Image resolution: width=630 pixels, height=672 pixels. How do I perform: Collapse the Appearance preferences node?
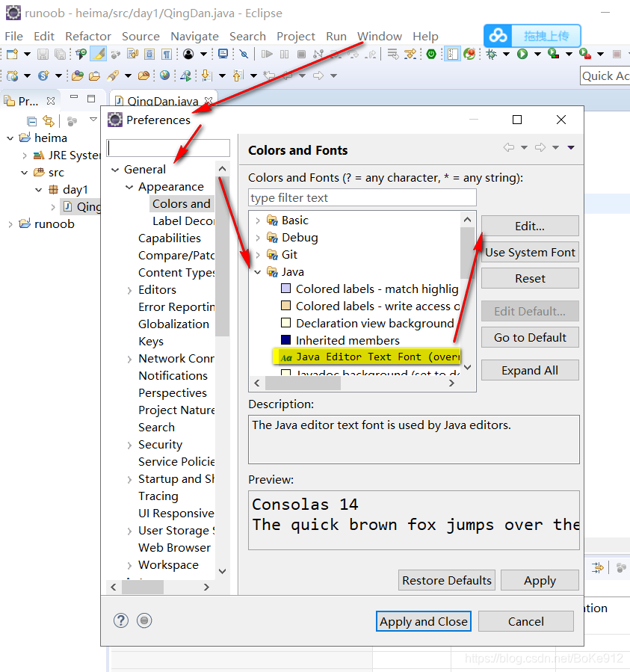click(129, 188)
